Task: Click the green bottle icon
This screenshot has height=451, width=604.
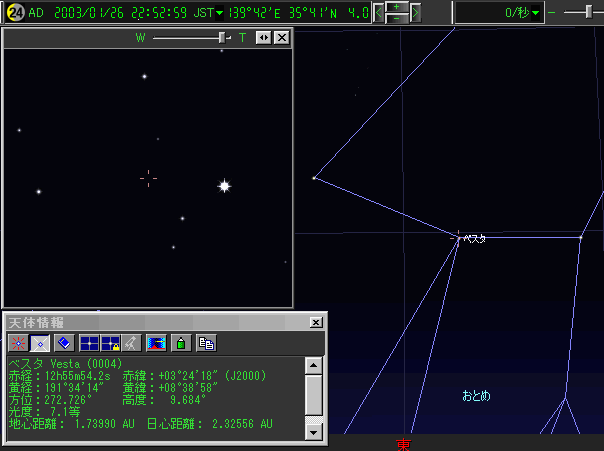Action: click(181, 342)
